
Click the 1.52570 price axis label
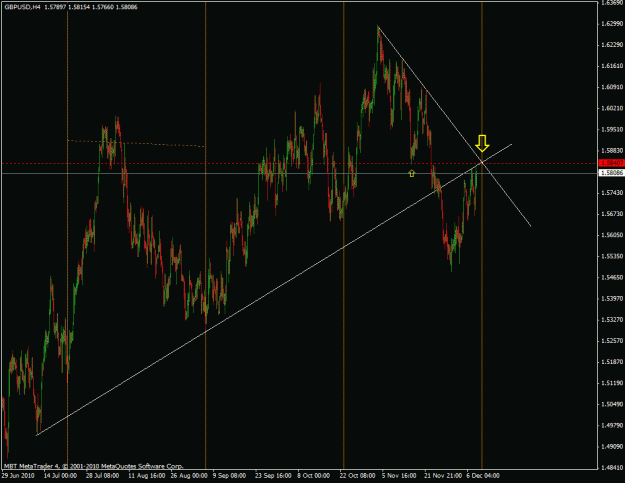pos(612,341)
